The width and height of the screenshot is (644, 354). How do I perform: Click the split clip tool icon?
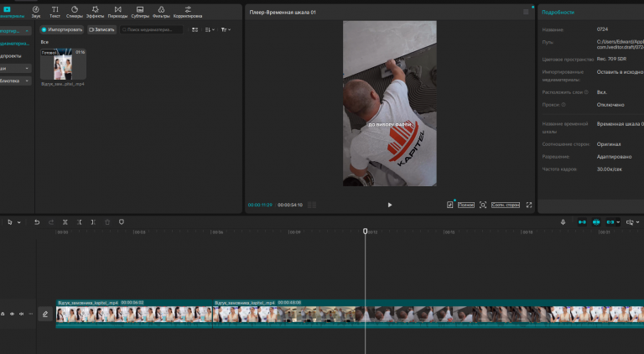(x=65, y=222)
